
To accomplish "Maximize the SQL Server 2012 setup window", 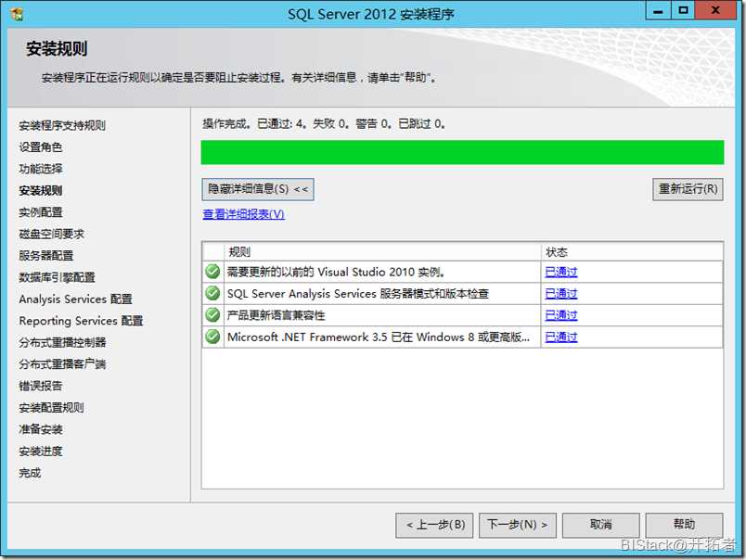I will point(683,10).
